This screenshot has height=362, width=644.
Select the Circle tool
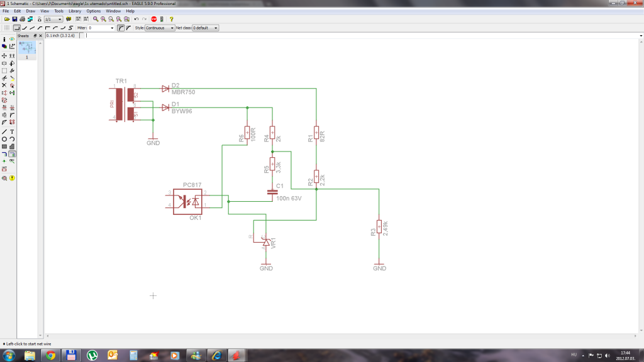pos(4,139)
